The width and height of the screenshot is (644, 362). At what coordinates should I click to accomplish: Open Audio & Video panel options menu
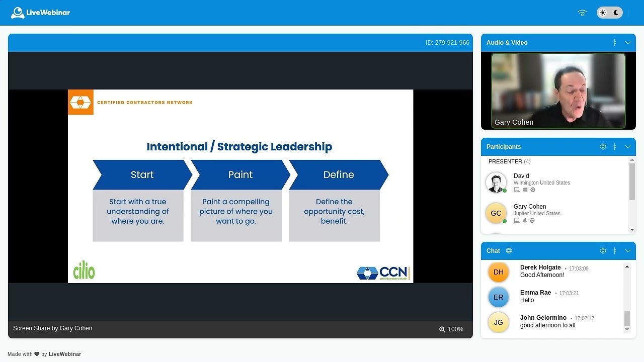[614, 43]
